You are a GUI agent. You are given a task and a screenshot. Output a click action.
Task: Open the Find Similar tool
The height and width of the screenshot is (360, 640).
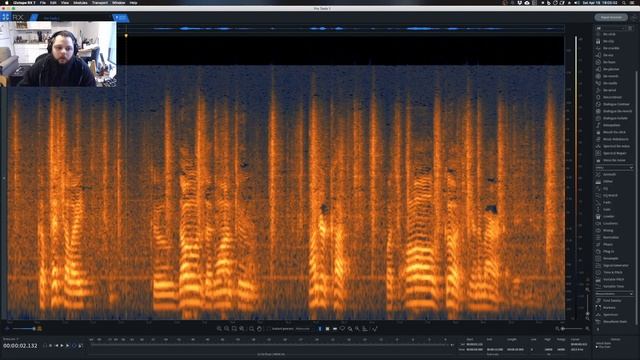click(x=612, y=301)
